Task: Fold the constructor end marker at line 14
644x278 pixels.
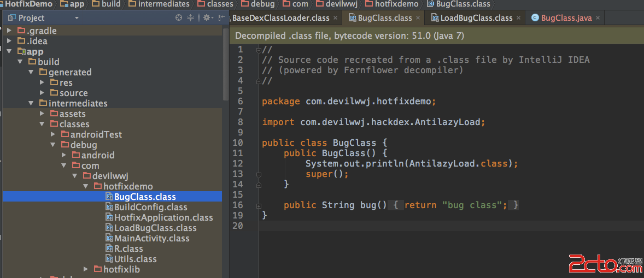Action: [x=259, y=184]
